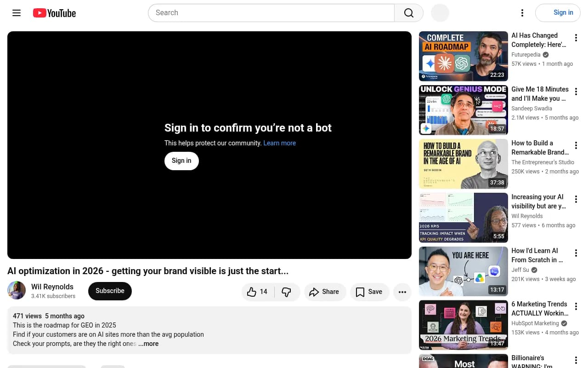This screenshot has height=368, width=588.
Task: Open options menu for Futurepedia video
Action: pos(576,38)
